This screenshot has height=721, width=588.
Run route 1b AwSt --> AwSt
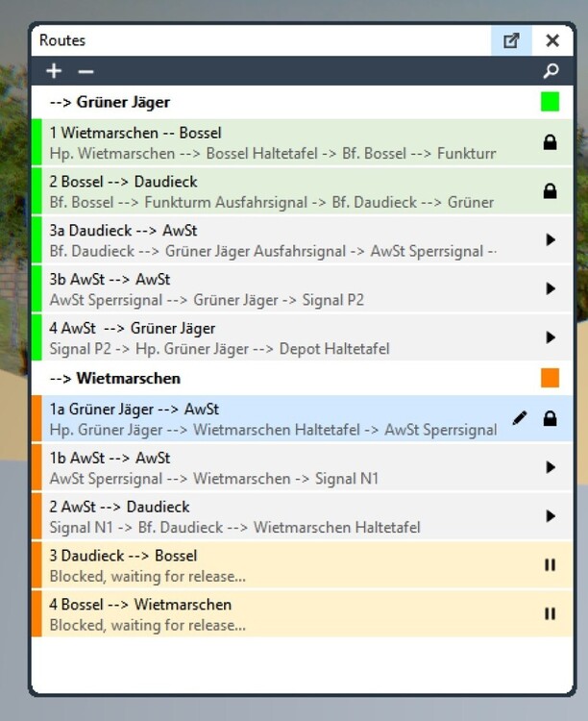click(x=551, y=467)
